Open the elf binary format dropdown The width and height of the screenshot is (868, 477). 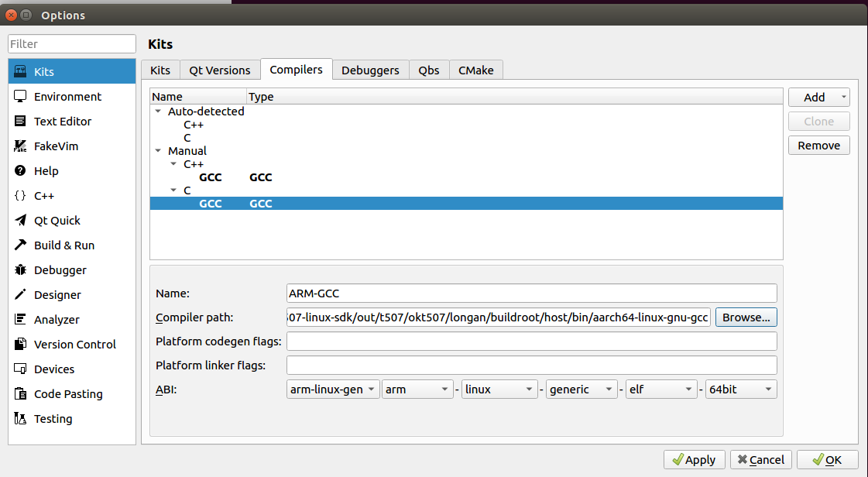click(661, 389)
